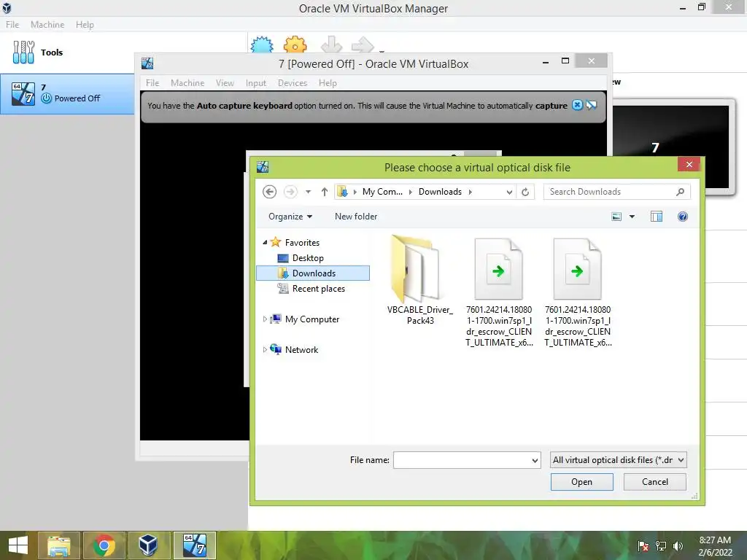Open the view options dropdown arrow
The height and width of the screenshot is (560, 747).
point(632,217)
